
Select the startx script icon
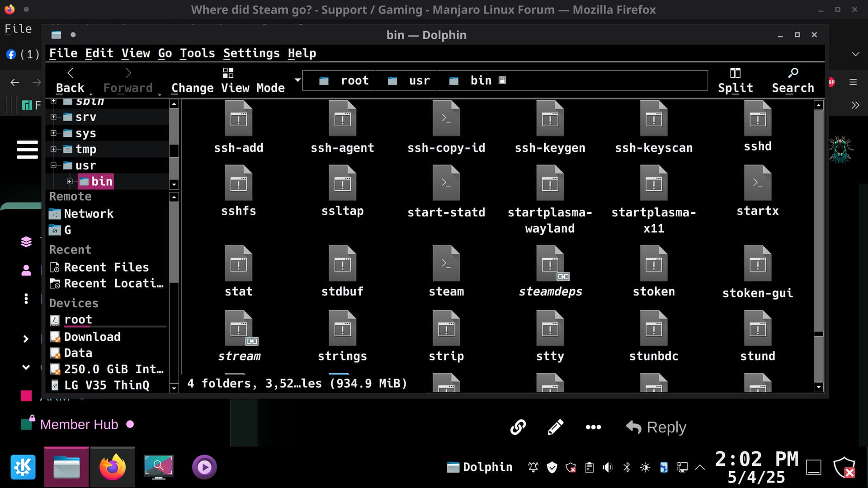[758, 183]
